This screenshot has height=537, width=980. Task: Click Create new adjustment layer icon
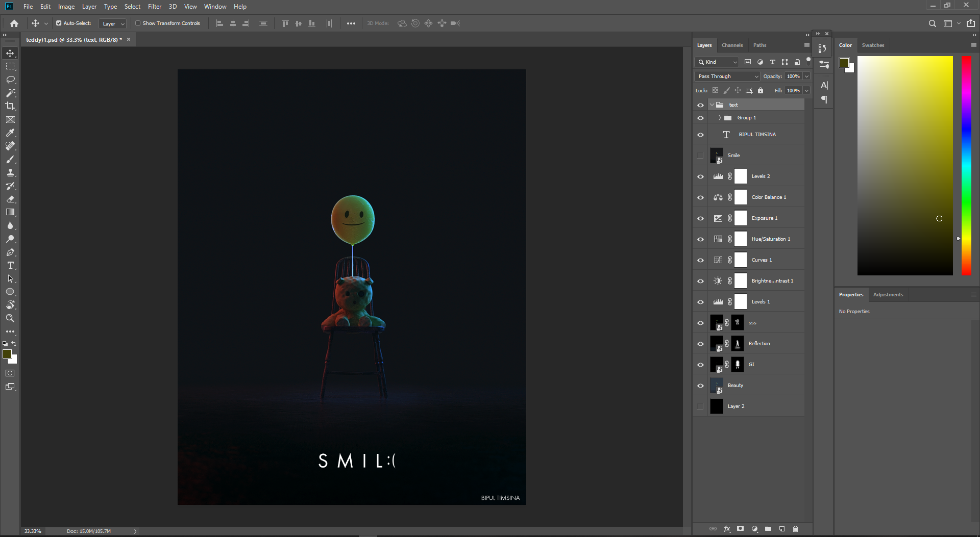pyautogui.click(x=754, y=529)
